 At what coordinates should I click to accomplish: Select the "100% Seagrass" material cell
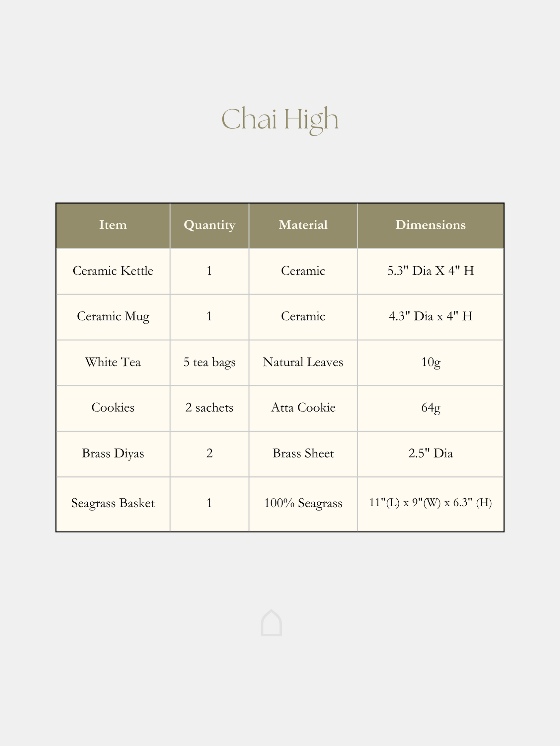(x=303, y=503)
